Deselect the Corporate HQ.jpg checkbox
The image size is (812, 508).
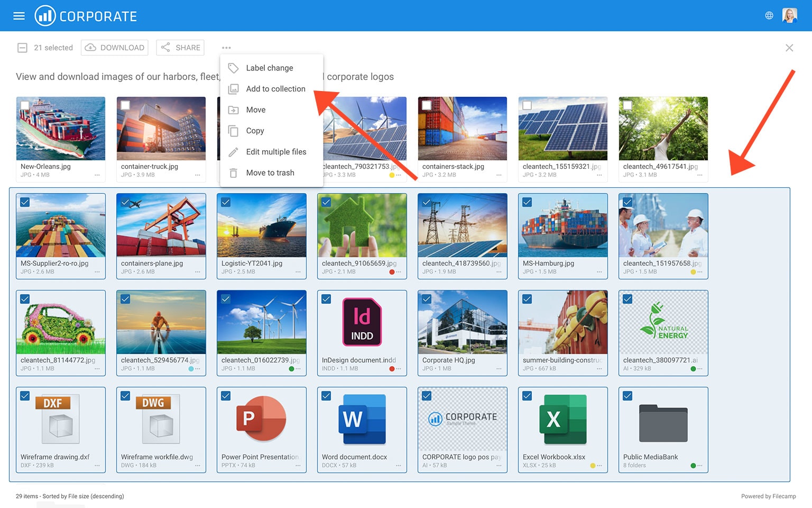[427, 299]
